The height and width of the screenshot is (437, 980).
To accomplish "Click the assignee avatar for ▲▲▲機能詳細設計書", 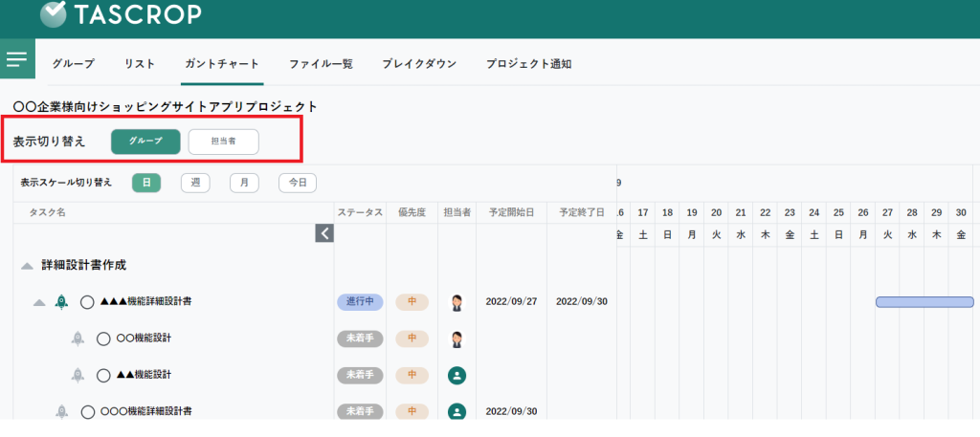I will (457, 302).
